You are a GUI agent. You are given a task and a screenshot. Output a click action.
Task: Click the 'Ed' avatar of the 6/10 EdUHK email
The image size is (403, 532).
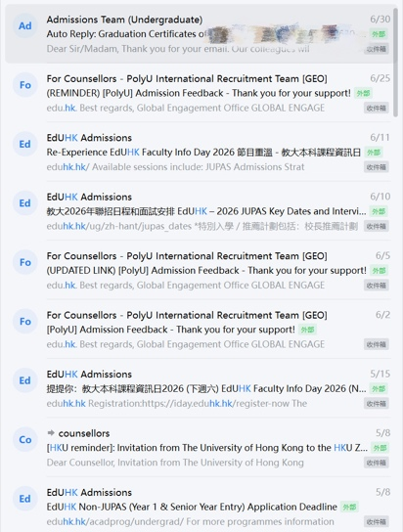pos(25,202)
